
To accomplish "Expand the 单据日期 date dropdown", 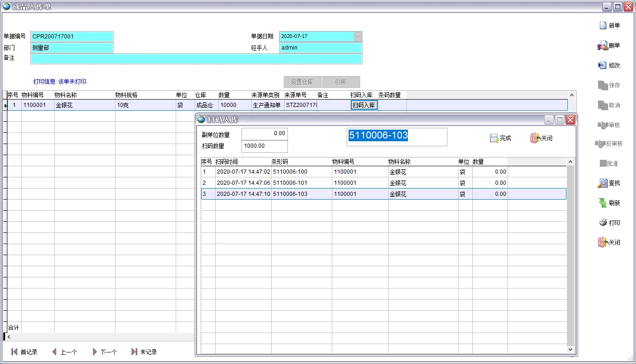I will coord(357,36).
